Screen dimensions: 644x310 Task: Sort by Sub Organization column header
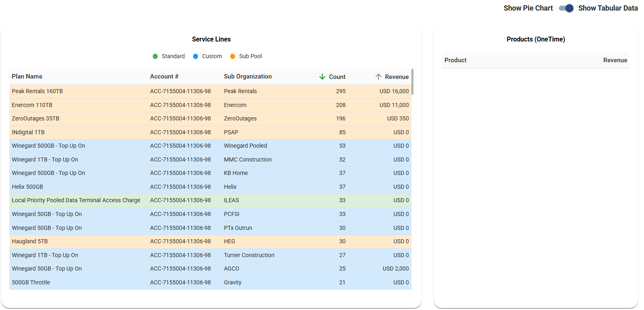[x=248, y=76]
